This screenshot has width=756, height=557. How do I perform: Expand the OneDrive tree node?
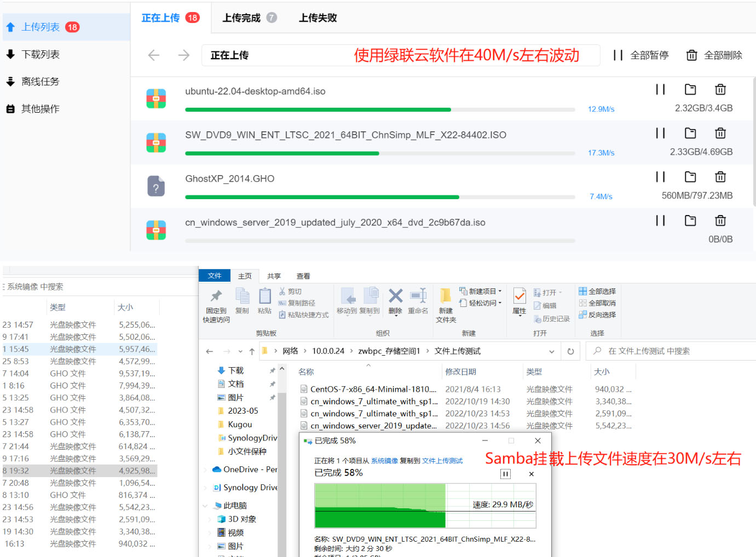(206, 469)
